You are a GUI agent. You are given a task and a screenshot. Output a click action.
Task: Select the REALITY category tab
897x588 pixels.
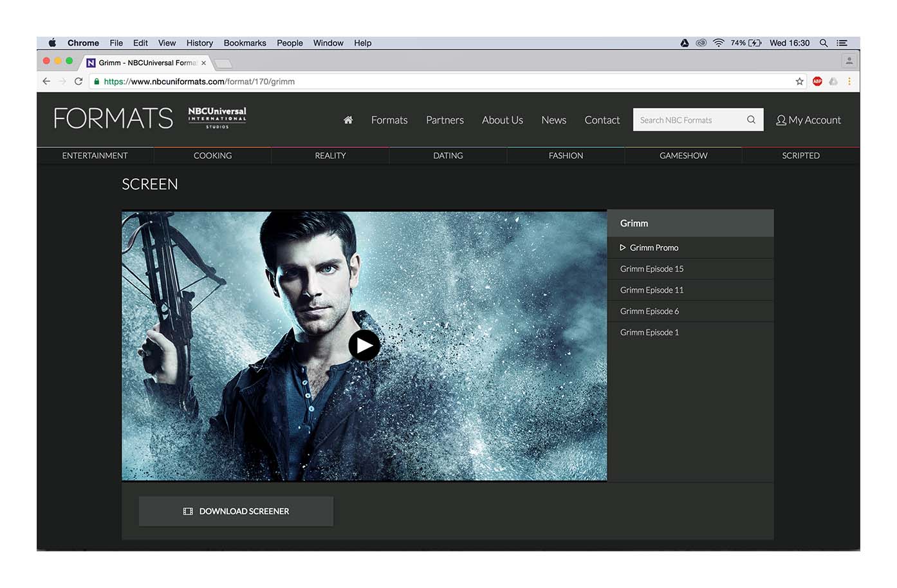click(x=330, y=156)
